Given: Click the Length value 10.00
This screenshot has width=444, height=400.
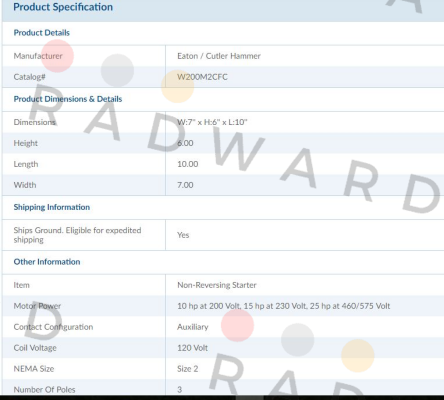Looking at the screenshot, I should [188, 164].
